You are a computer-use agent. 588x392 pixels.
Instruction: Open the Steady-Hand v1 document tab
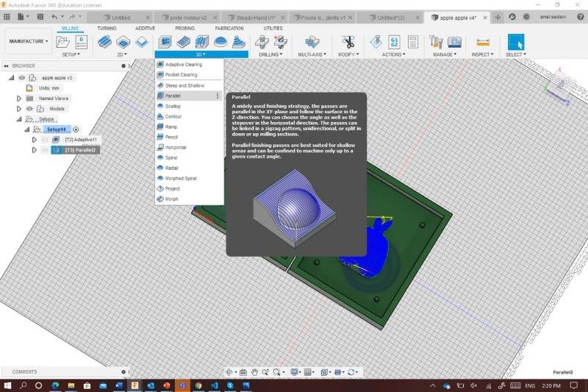tap(256, 18)
